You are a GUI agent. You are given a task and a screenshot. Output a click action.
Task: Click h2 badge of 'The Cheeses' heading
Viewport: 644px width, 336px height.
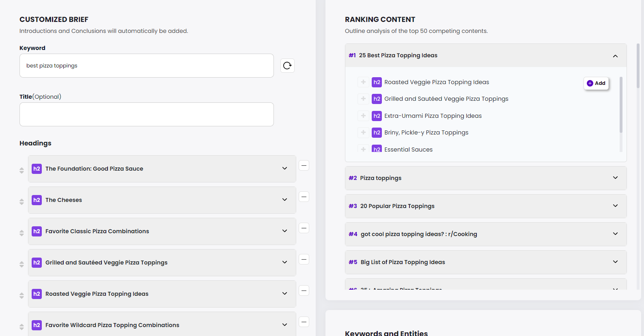37,200
